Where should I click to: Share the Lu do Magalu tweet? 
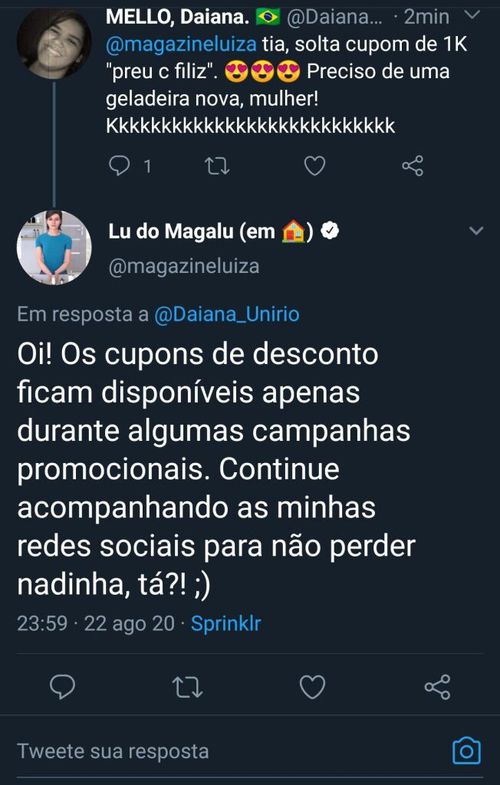click(x=437, y=687)
